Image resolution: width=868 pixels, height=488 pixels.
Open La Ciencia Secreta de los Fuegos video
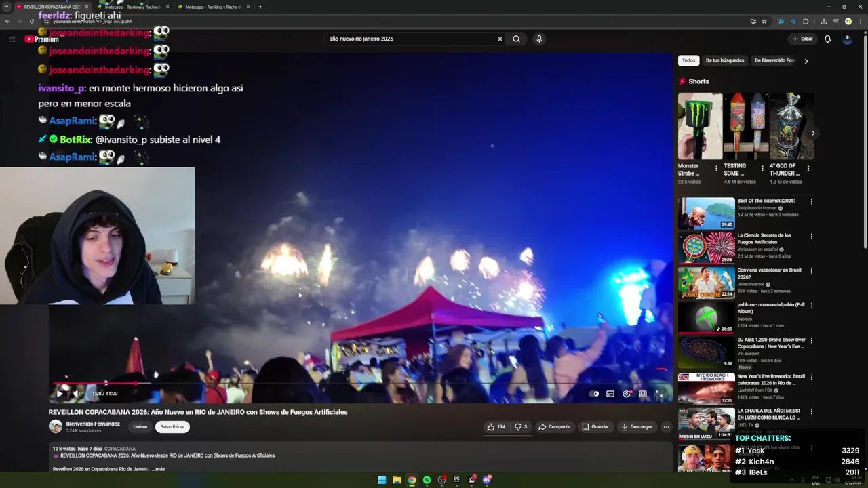(x=706, y=248)
